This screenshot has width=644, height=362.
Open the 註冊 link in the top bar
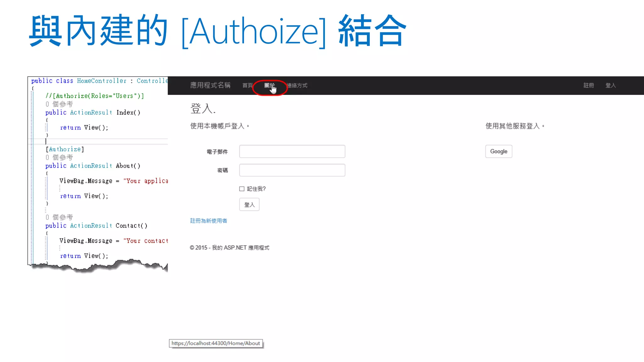[588, 85]
